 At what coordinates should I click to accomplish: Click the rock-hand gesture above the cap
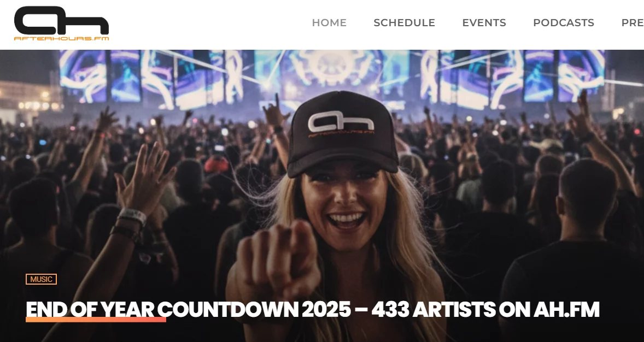(x=275, y=110)
